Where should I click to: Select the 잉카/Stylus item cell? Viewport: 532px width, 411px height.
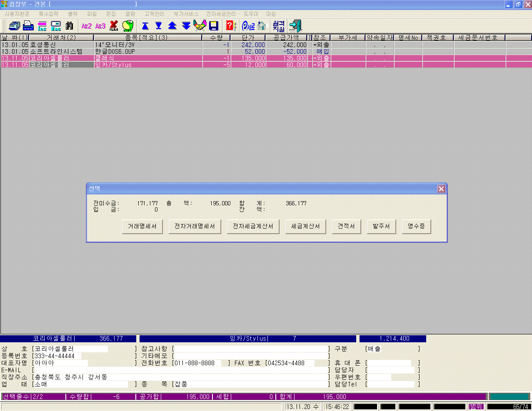pos(148,65)
